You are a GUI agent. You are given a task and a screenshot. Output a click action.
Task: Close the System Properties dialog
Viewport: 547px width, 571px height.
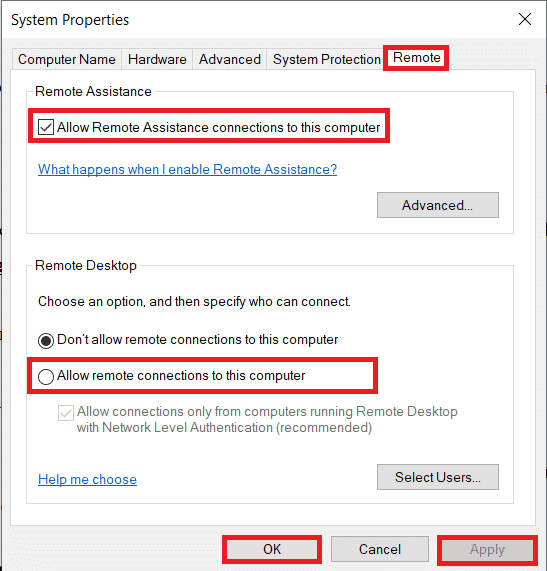point(525,19)
